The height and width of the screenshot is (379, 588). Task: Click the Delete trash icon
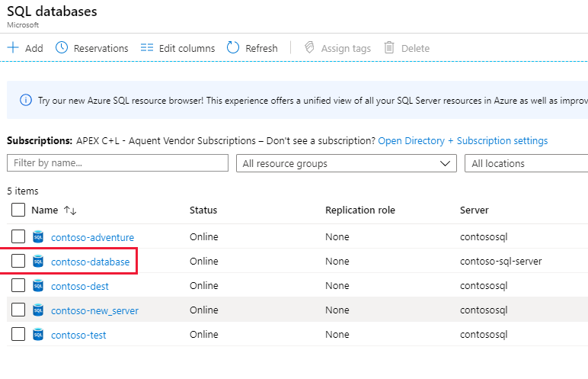tap(389, 48)
